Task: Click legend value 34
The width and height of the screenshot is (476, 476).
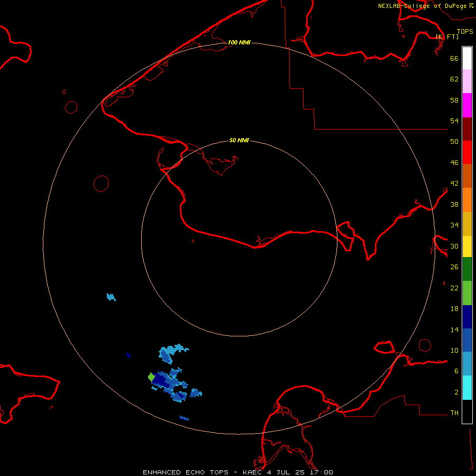Action: 454,225
